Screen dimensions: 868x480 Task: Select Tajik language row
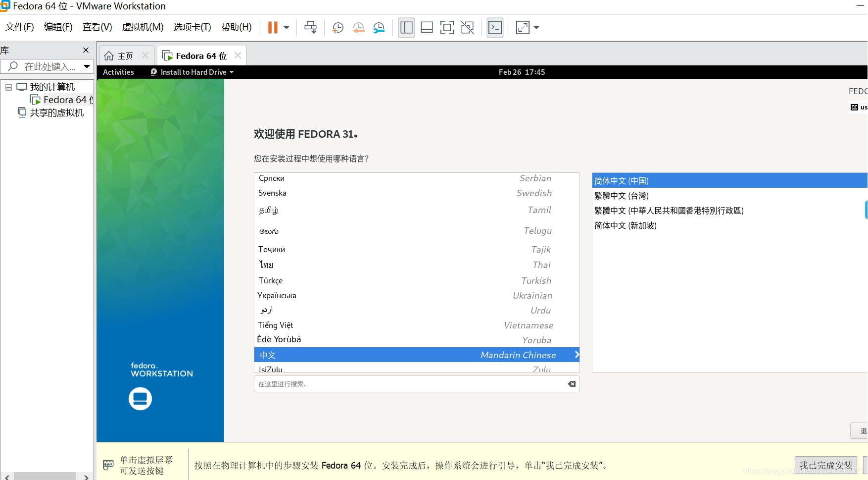[x=417, y=250]
